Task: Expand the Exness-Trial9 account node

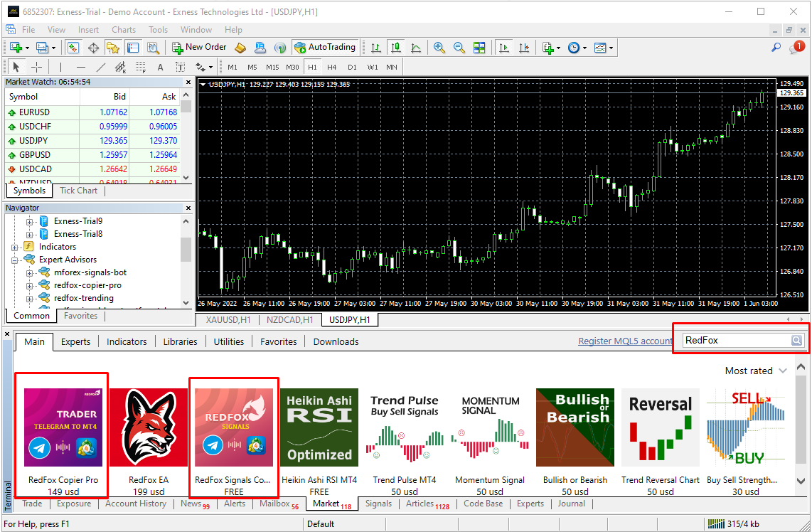Action: [x=30, y=222]
